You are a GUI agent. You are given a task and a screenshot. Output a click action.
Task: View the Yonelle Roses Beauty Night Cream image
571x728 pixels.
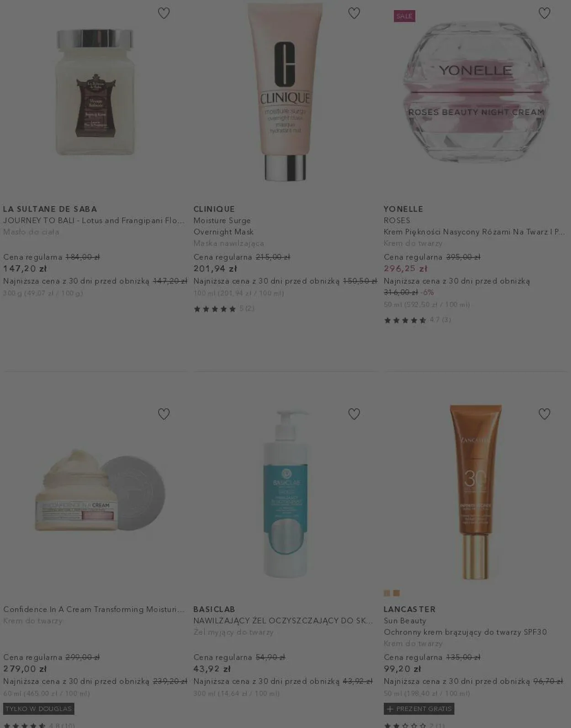(476, 91)
